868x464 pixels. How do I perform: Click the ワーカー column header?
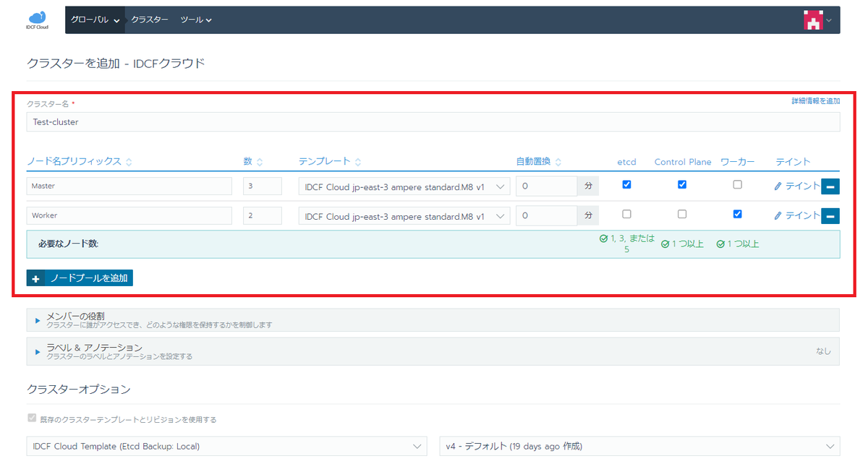click(737, 162)
